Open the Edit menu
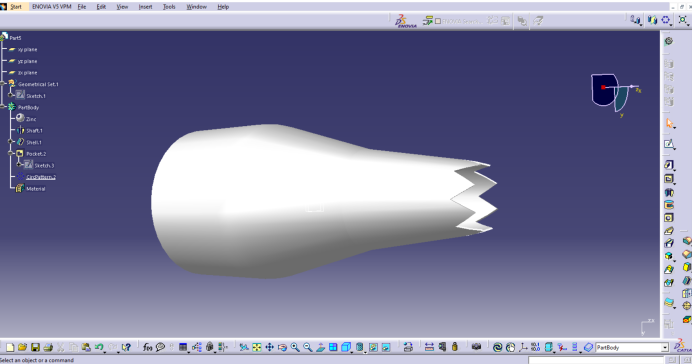The image size is (692, 364). point(101,7)
